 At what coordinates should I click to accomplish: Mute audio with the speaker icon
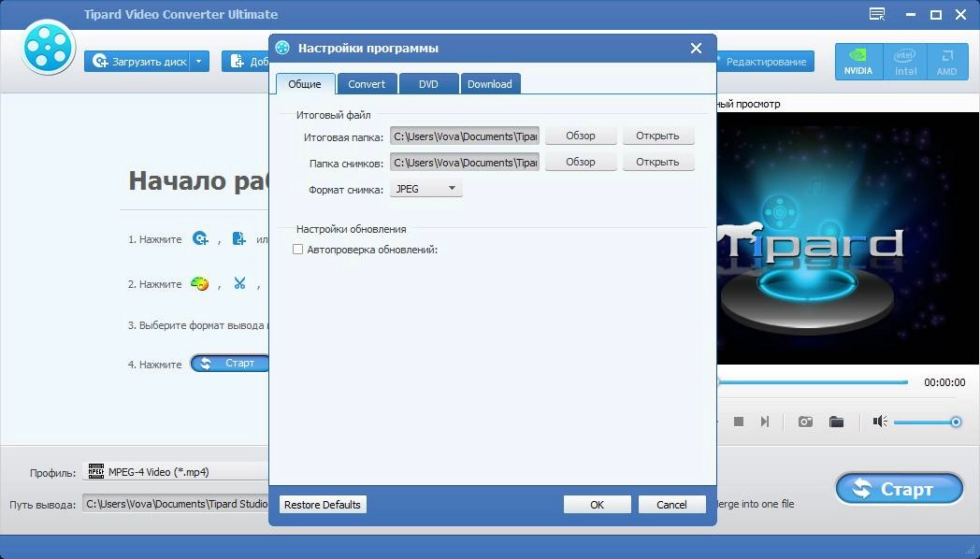[x=880, y=422]
